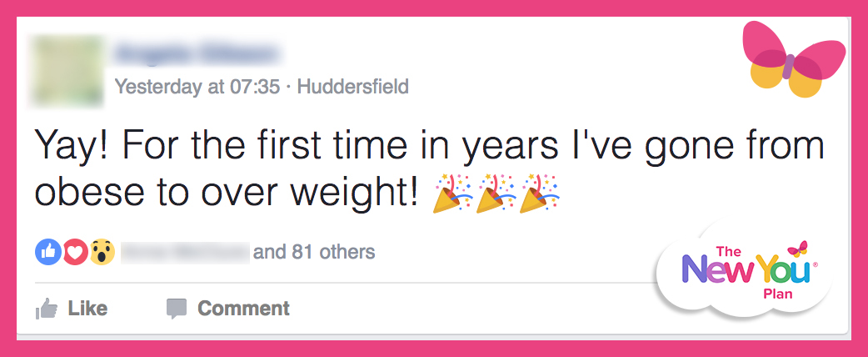Open the 'and 81 others' reactions list
The width and height of the screenshot is (868, 357).
[x=314, y=252]
